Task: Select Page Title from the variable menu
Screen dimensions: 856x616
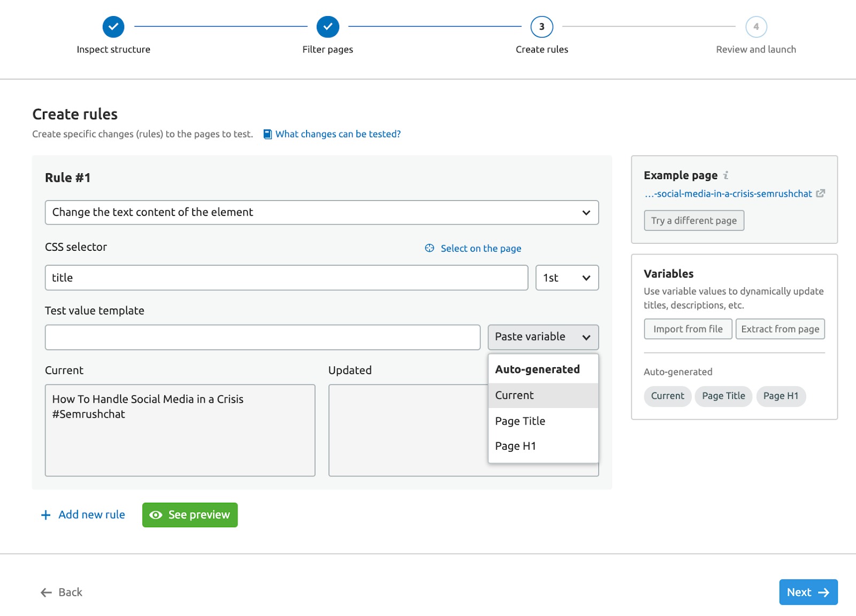Action: (543, 421)
